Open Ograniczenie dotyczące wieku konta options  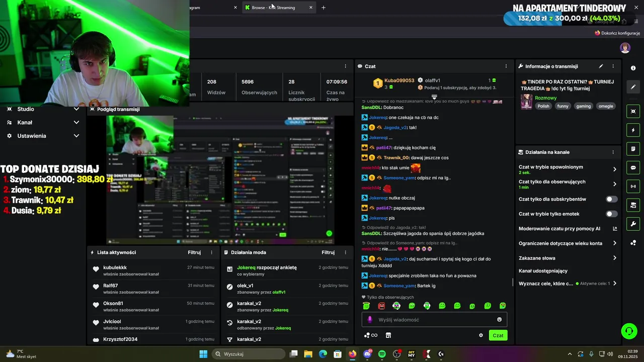[568, 243]
